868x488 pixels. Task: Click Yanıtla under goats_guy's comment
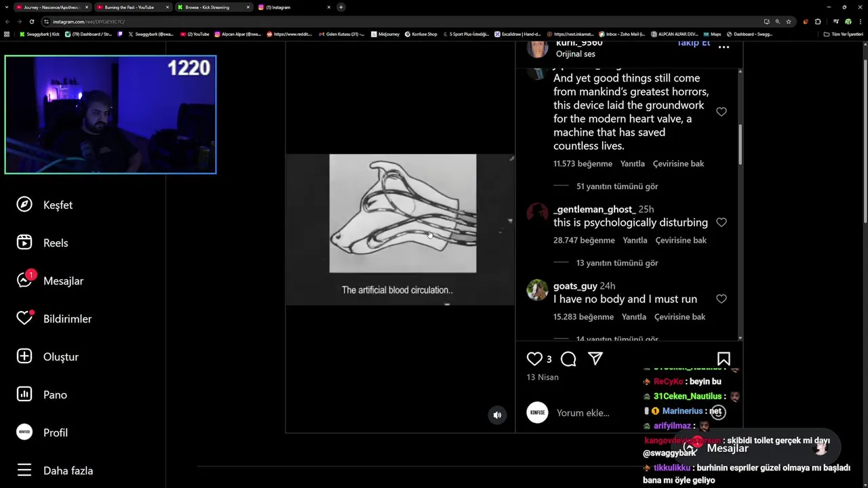(634, 317)
